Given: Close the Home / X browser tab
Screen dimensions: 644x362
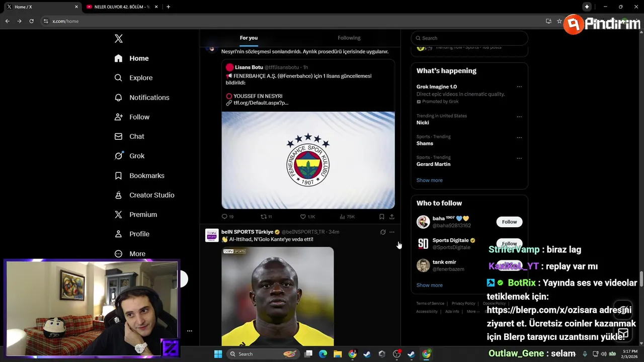Looking at the screenshot, I should [76, 7].
